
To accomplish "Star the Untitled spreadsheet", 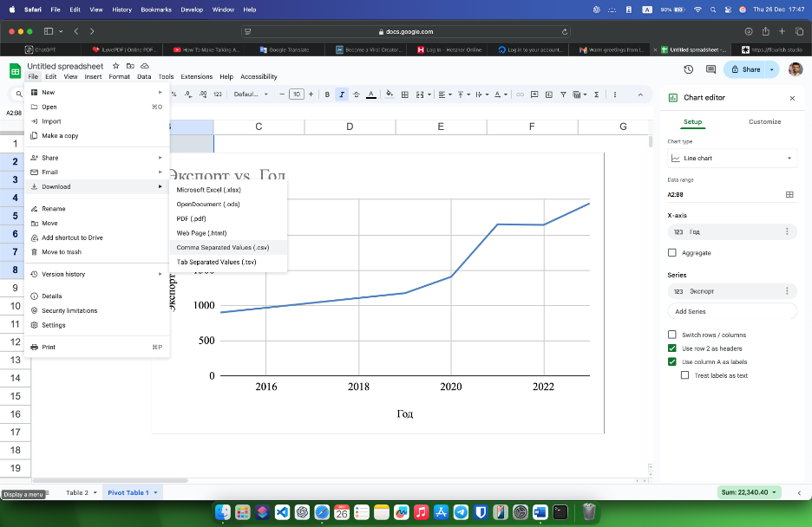I will coord(116,66).
